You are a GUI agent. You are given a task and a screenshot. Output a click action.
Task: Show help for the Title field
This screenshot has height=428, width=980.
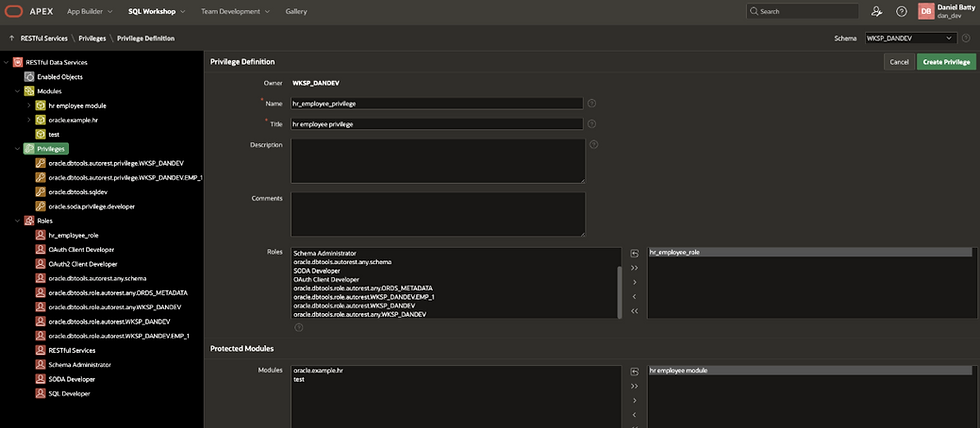(x=592, y=124)
